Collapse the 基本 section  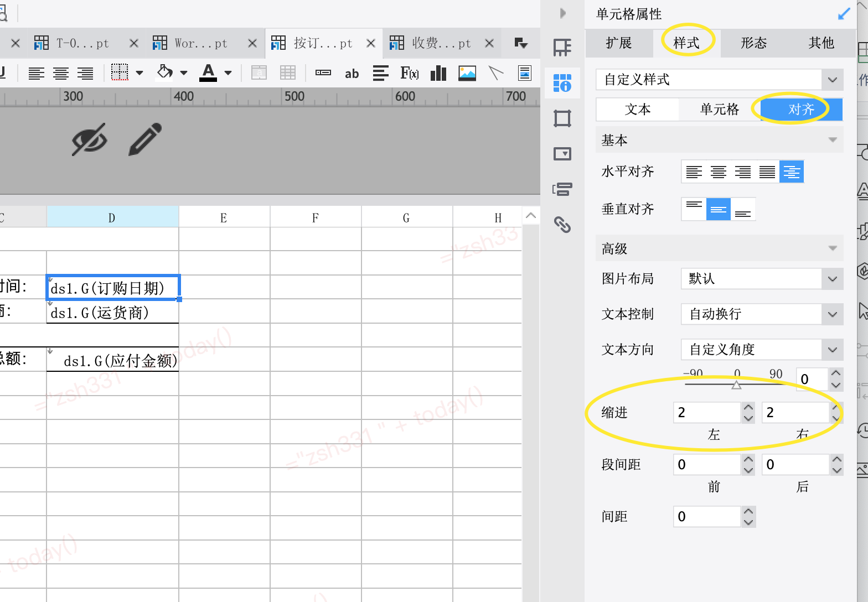pyautogui.click(x=832, y=140)
